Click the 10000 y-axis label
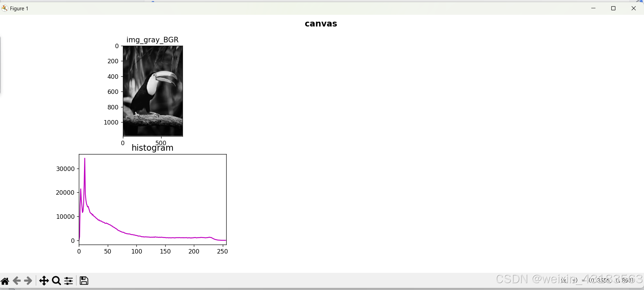The width and height of the screenshot is (644, 290). click(x=65, y=217)
